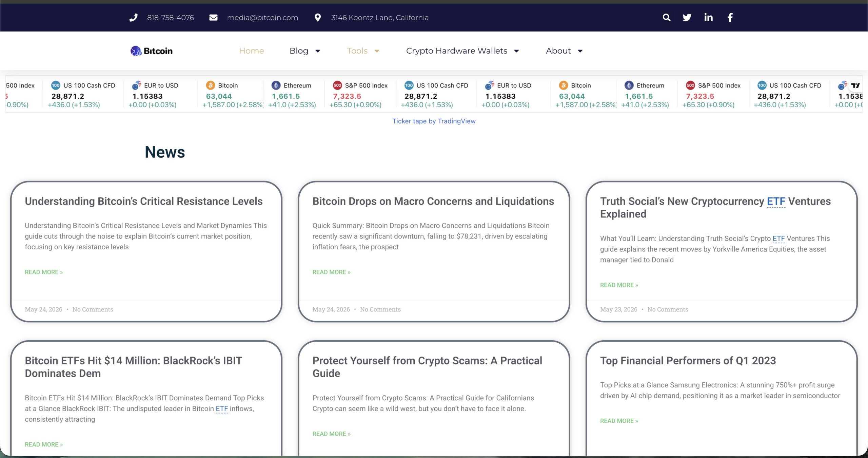Click the Bitcoin site logo

point(152,51)
